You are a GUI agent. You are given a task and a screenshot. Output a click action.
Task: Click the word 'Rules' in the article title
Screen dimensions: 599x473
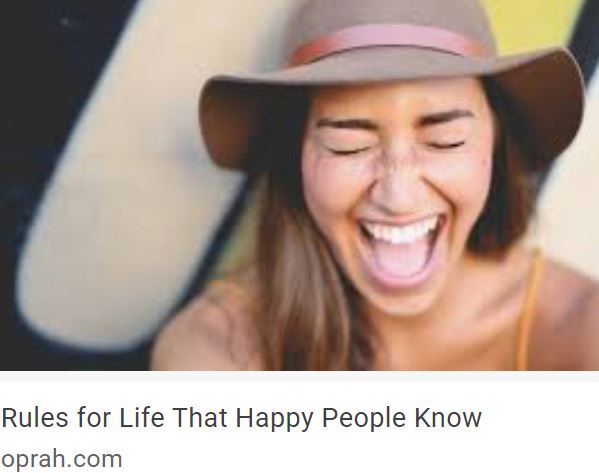pyautogui.click(x=35, y=417)
